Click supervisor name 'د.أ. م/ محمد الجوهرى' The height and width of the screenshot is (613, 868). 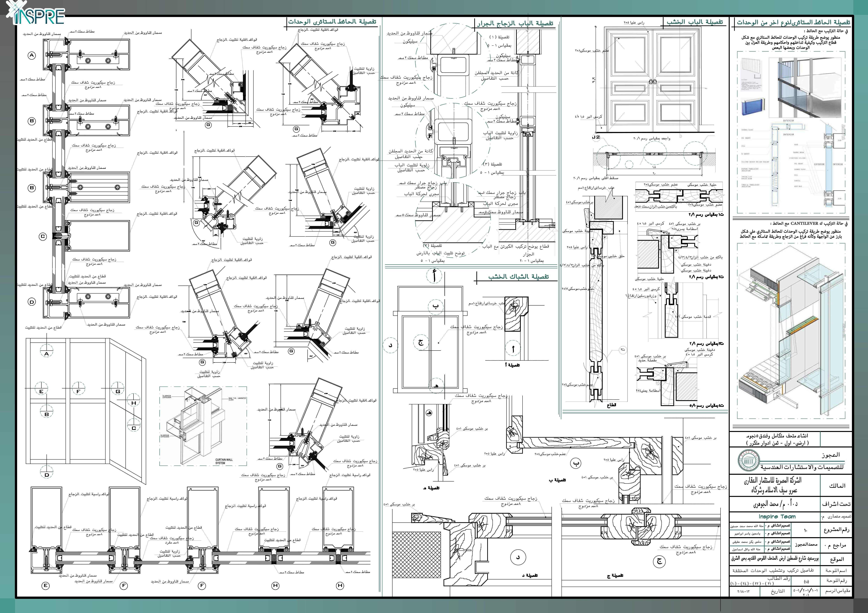775,504
